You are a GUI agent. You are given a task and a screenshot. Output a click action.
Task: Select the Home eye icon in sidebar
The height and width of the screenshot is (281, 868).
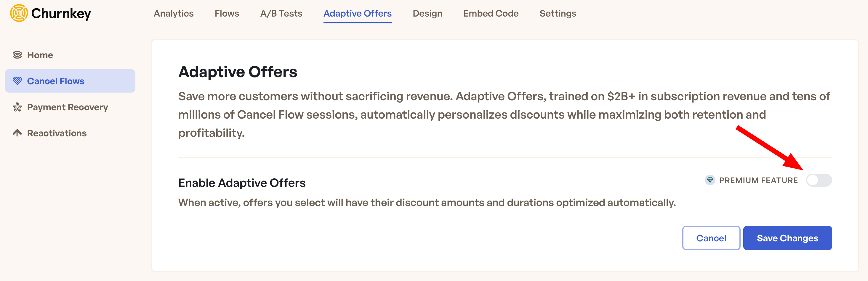[x=17, y=54]
